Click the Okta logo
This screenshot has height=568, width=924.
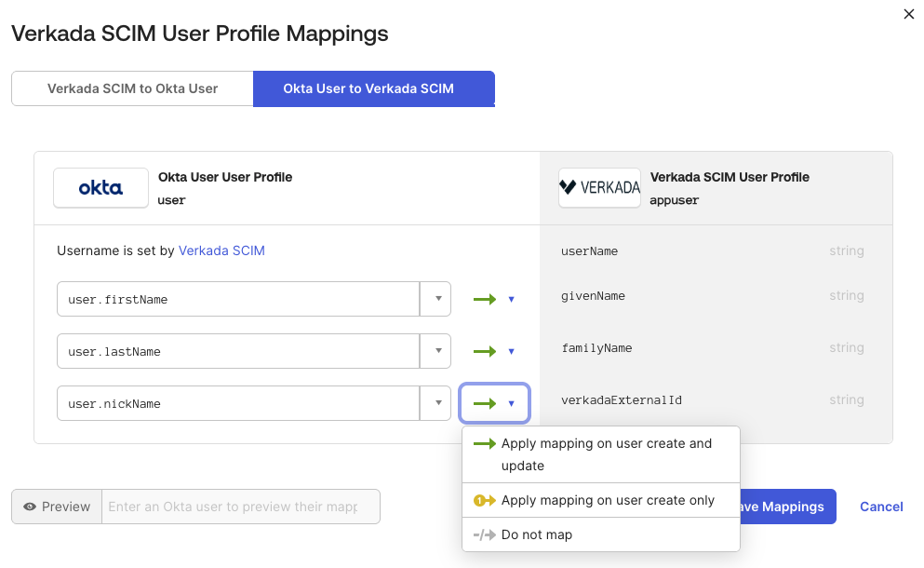coord(100,187)
